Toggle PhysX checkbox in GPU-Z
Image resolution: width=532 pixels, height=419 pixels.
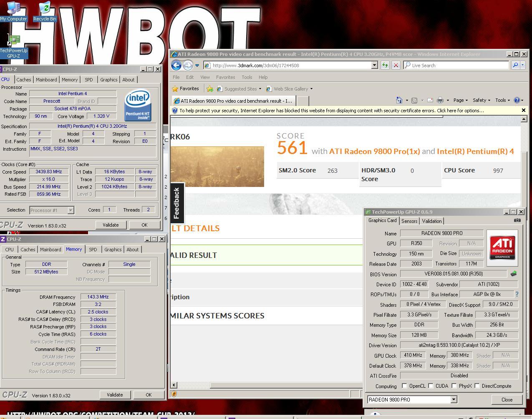click(454, 386)
